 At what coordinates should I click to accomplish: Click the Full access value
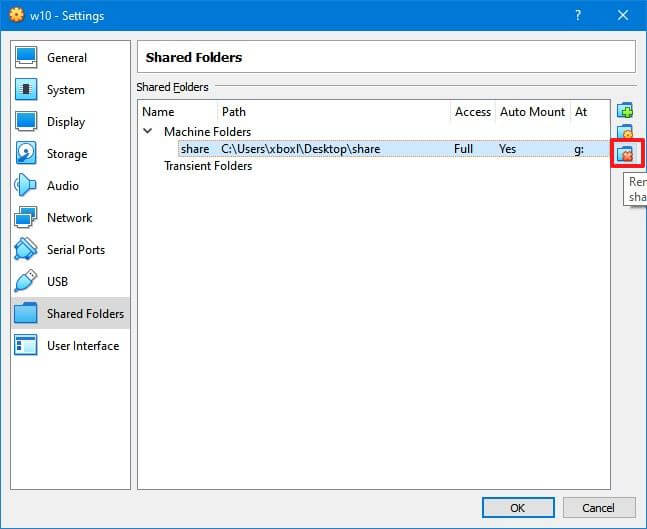(463, 149)
